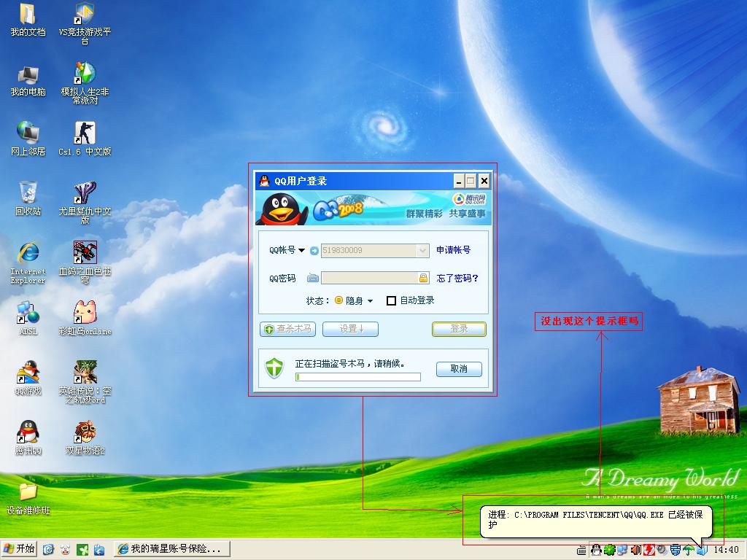Select Internet Explorer desktop icon
747x560 pixels.
[28, 262]
